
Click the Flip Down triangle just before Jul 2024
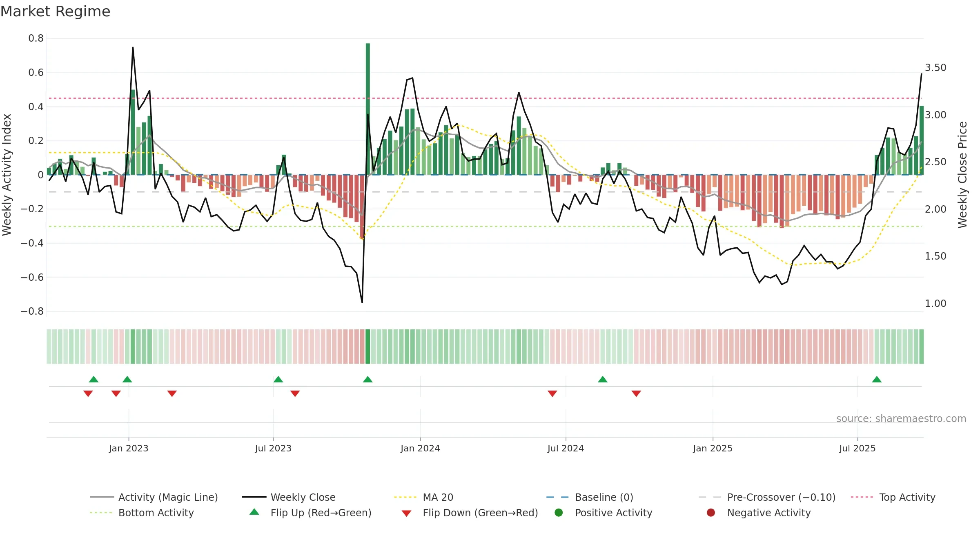(552, 393)
